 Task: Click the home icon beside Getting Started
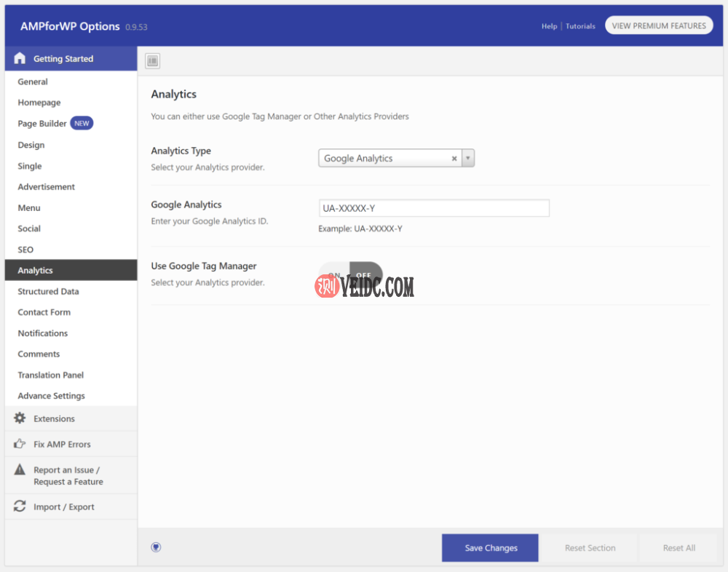(20, 59)
